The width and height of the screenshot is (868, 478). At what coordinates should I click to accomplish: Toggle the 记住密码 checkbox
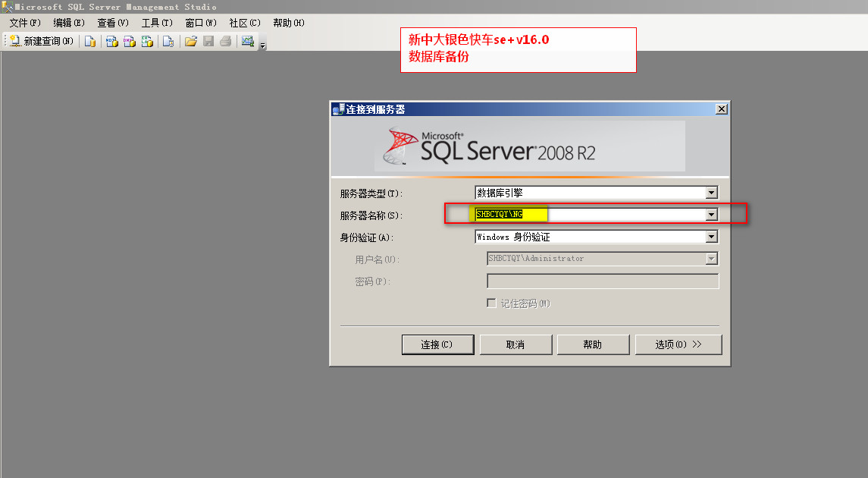491,303
